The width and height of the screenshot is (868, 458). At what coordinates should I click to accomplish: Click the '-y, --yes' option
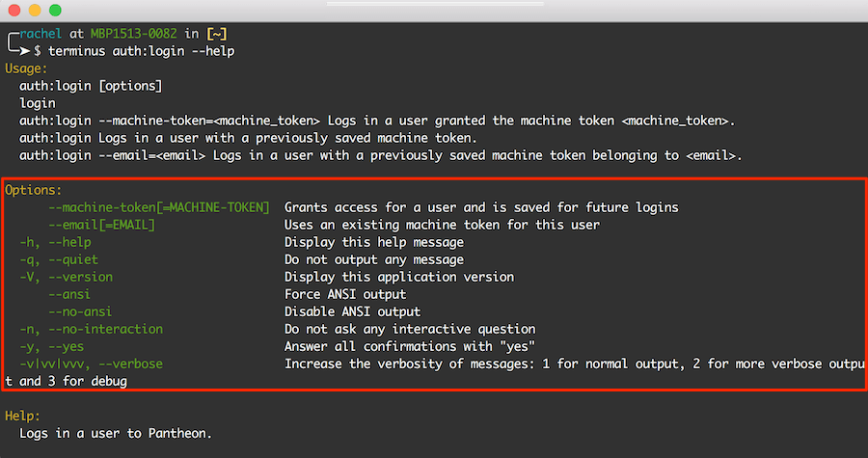pos(51,346)
